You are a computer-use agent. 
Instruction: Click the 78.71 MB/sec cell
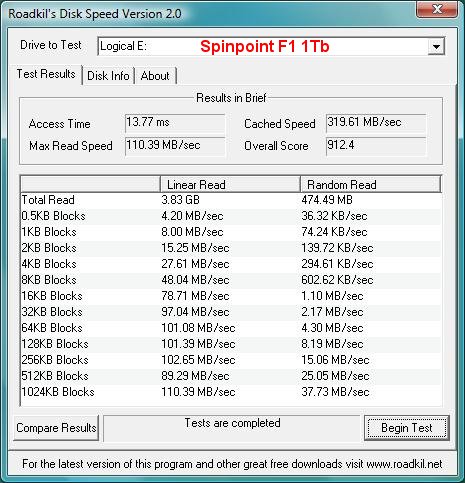tap(195, 296)
